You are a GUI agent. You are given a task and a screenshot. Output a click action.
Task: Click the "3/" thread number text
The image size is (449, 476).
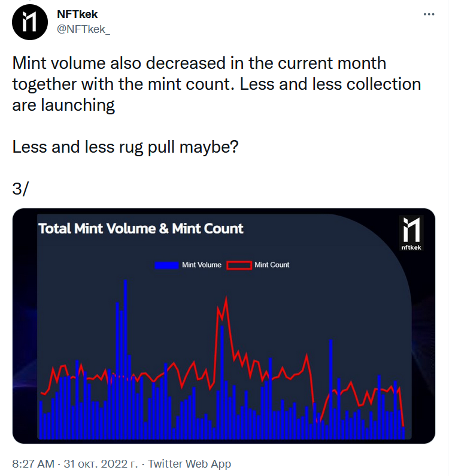click(x=20, y=188)
